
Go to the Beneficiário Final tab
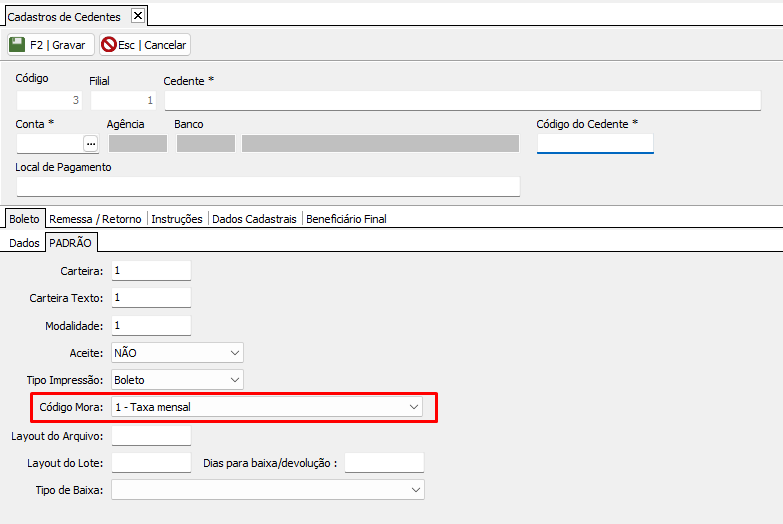pos(346,219)
